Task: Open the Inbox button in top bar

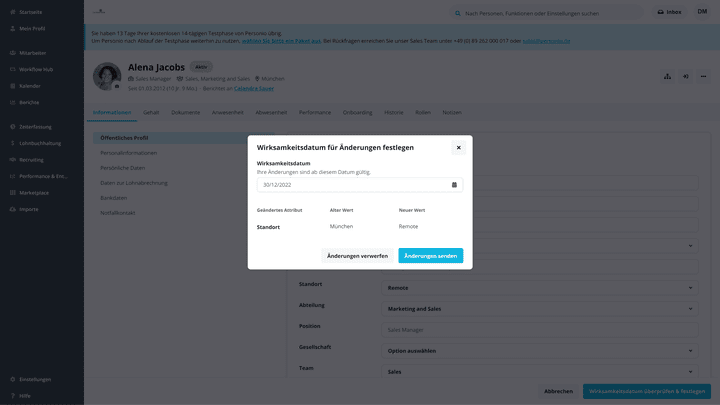Action: coord(669,12)
